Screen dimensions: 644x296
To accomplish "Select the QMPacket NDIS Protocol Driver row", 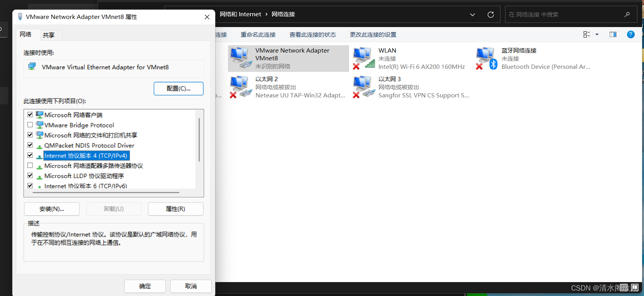I will point(89,146).
